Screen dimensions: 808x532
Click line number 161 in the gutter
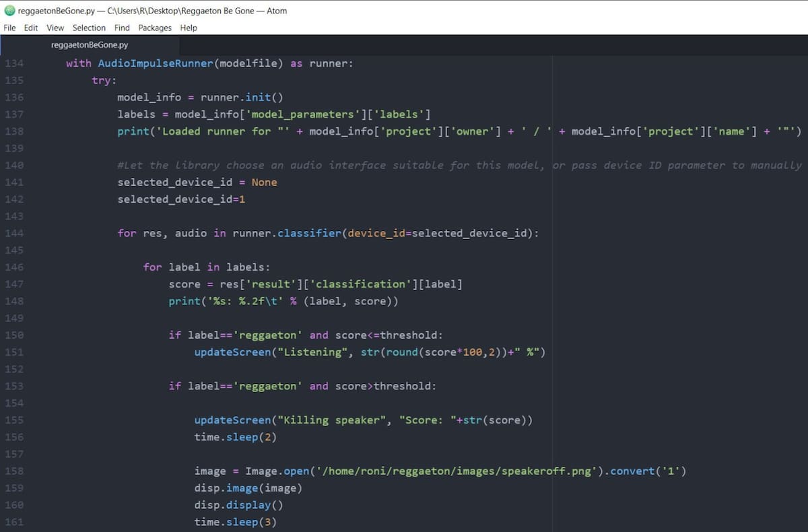(14, 522)
